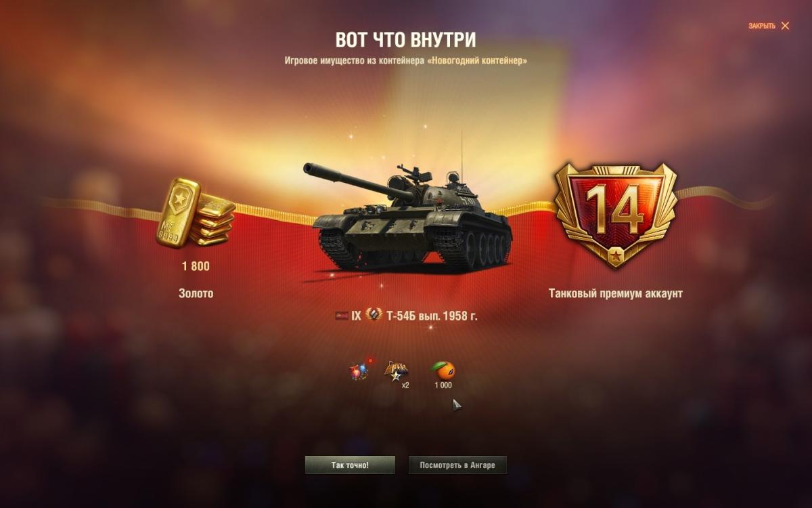The image size is (812, 508).
Task: Click the X icon next to Закрыть
Action: (785, 26)
